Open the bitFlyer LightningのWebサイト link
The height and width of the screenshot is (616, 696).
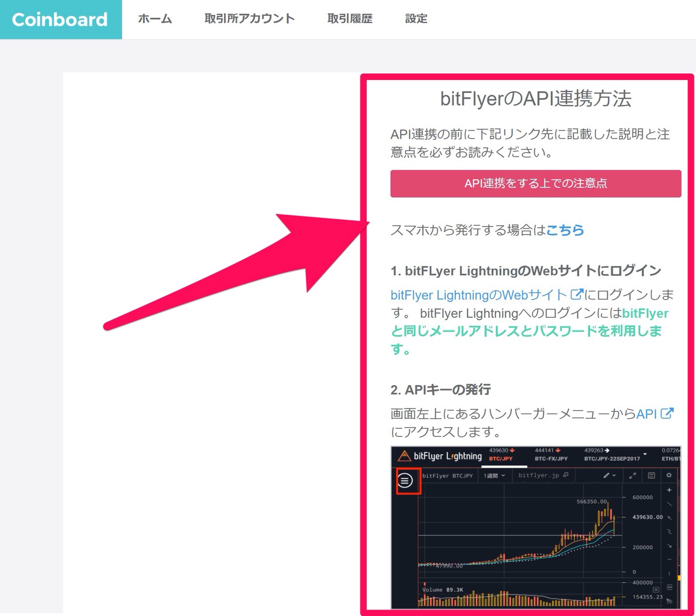point(478,295)
